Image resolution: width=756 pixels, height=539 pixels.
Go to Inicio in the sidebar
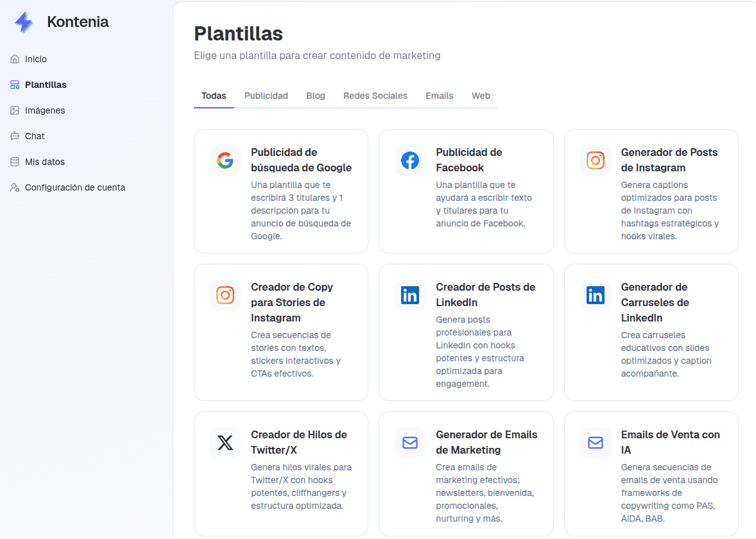[x=35, y=58]
